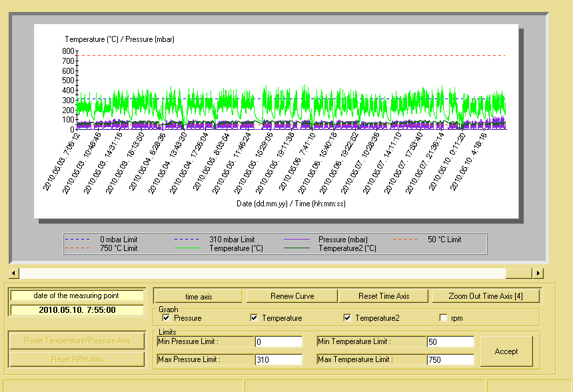Click the '310 mbar Limit' legend entry
573x392 pixels.
[232, 240]
